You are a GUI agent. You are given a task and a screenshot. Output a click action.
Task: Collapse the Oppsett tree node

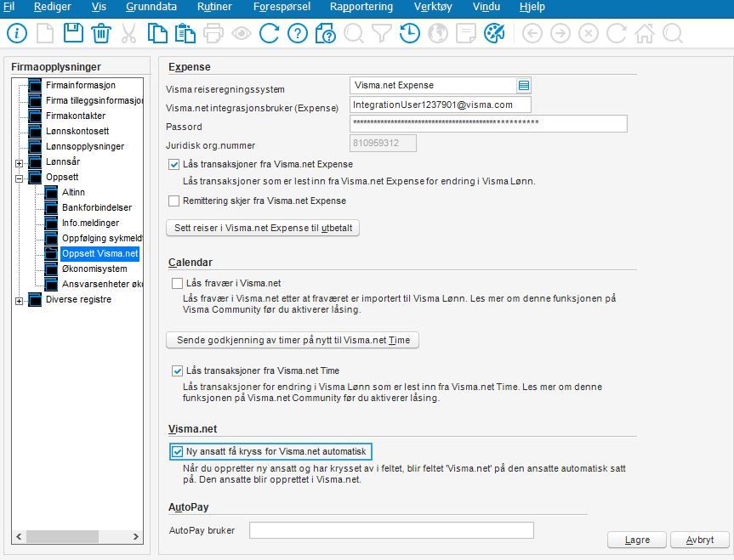[x=20, y=178]
